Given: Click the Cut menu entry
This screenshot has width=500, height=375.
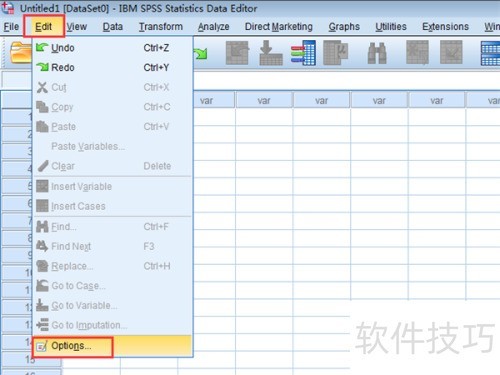Looking at the screenshot, I should (x=113, y=87).
